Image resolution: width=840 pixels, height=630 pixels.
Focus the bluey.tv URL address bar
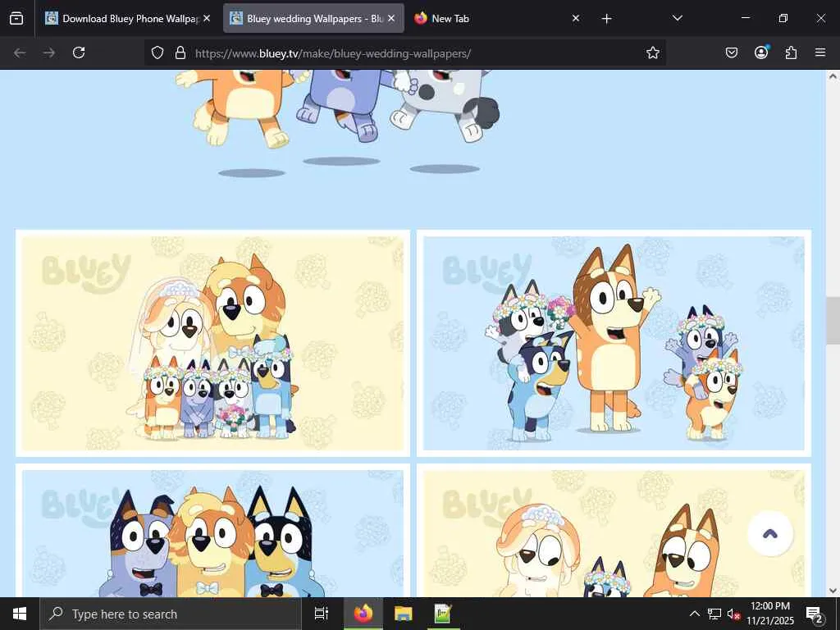click(404, 53)
